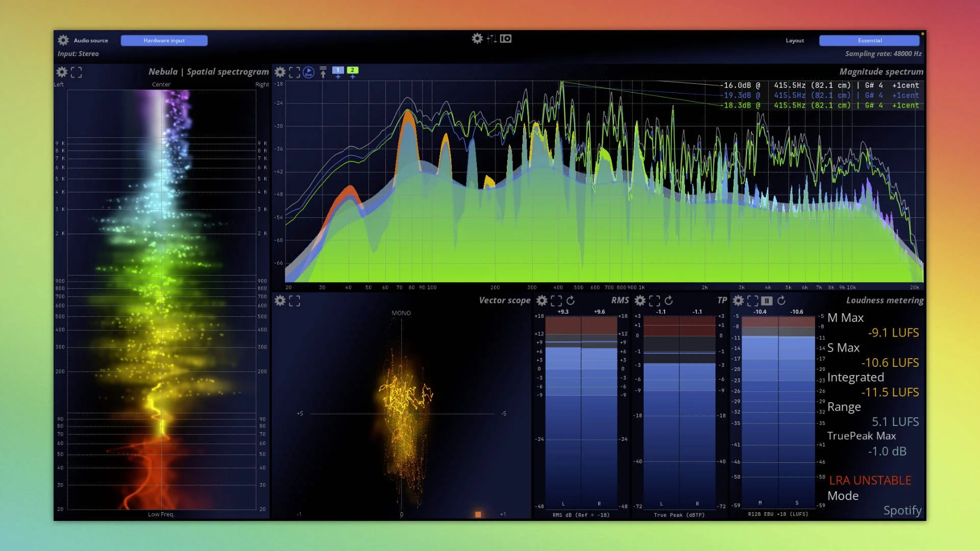The height and width of the screenshot is (551, 980).
Task: Toggle the spectrum live mode button
Action: (x=308, y=72)
